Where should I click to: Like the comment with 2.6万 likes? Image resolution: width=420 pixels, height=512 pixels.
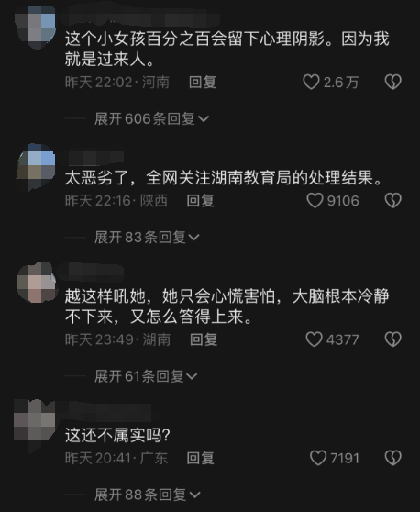(x=311, y=82)
